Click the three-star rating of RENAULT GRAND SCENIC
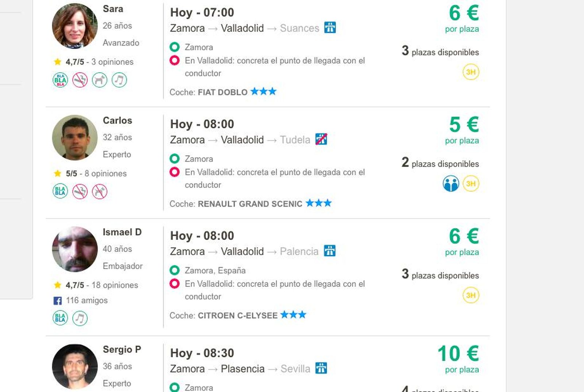Screen dimensions: 584x392 318,203
